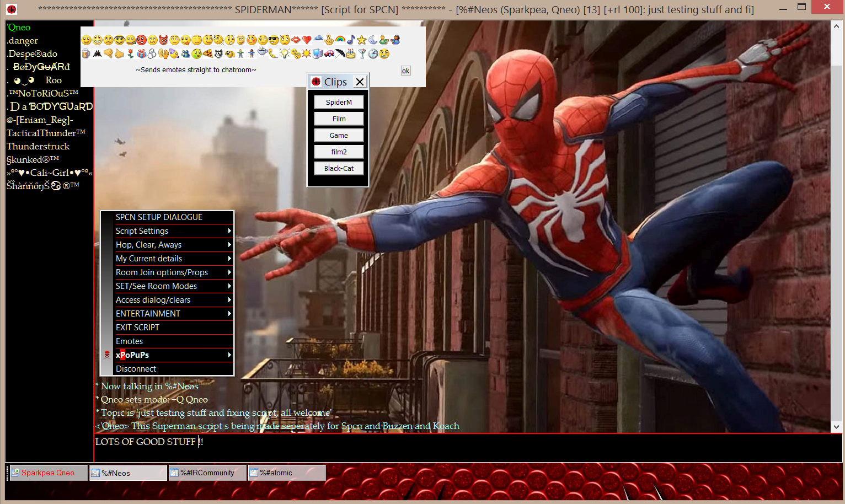This screenshot has height=504, width=845.
Task: Expand the Script Settings submenu
Action: (173, 231)
